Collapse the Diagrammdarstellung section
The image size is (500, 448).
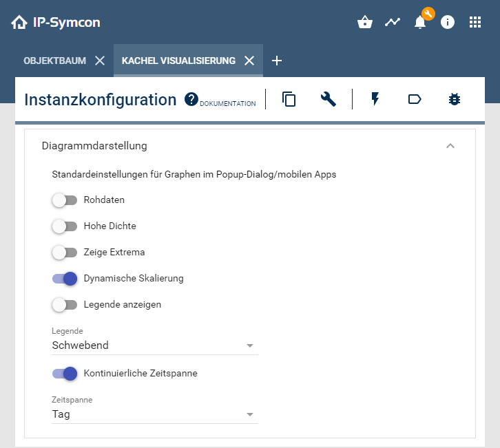coord(450,146)
